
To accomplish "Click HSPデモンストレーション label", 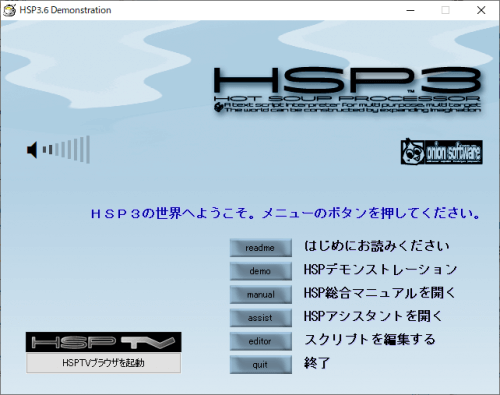I will point(380,269).
